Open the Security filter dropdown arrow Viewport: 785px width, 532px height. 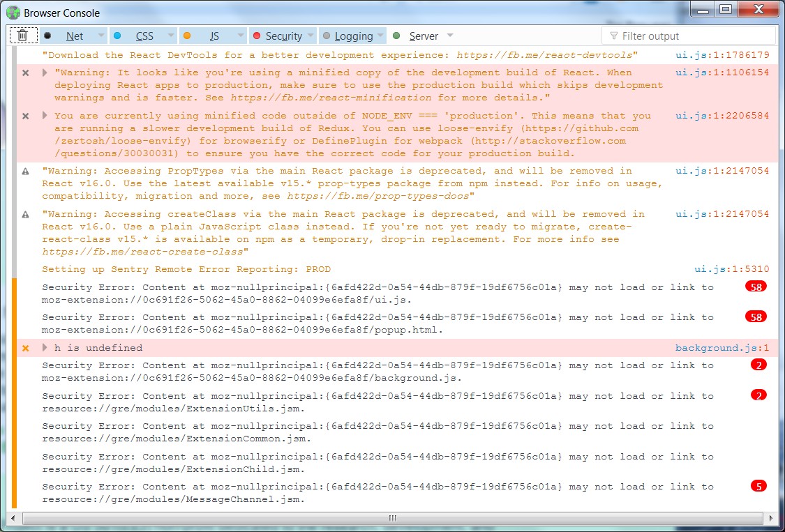point(311,36)
